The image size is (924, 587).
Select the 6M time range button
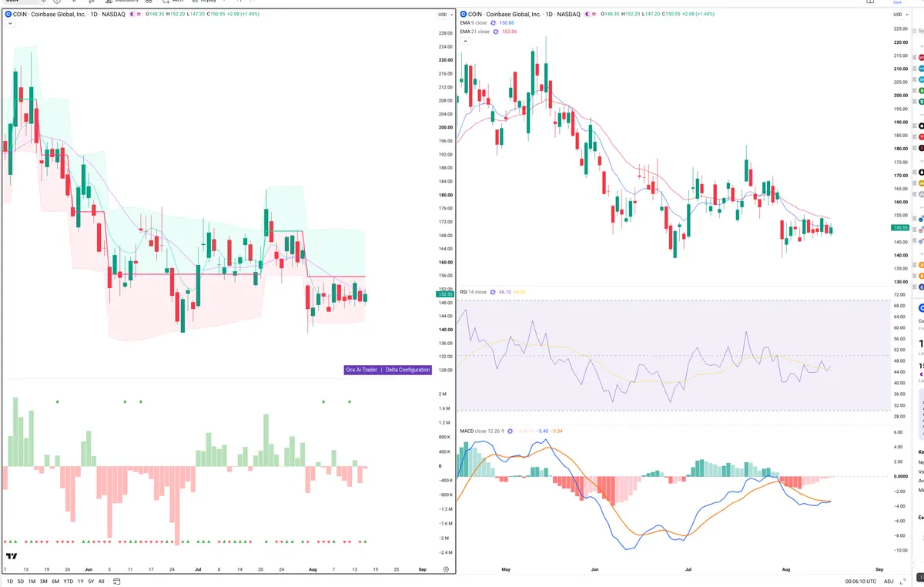[x=55, y=581]
